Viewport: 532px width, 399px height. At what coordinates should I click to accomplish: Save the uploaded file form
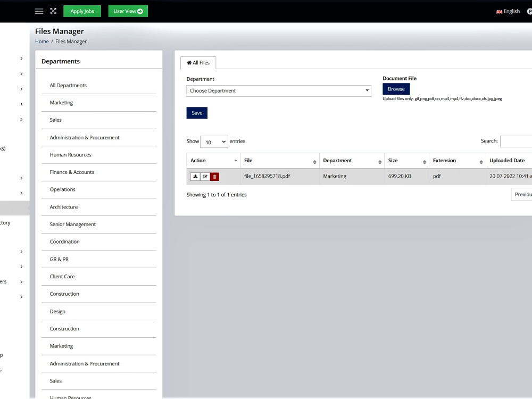(197, 113)
